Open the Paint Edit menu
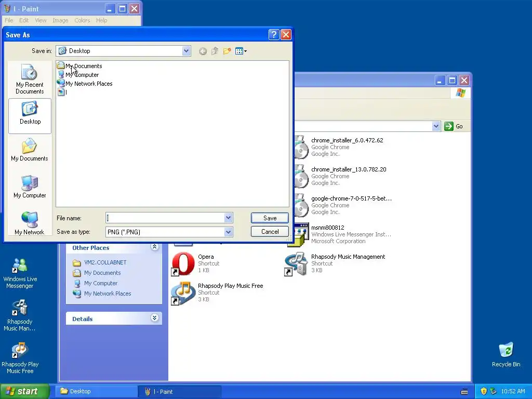This screenshot has height=399, width=532. coord(24,20)
